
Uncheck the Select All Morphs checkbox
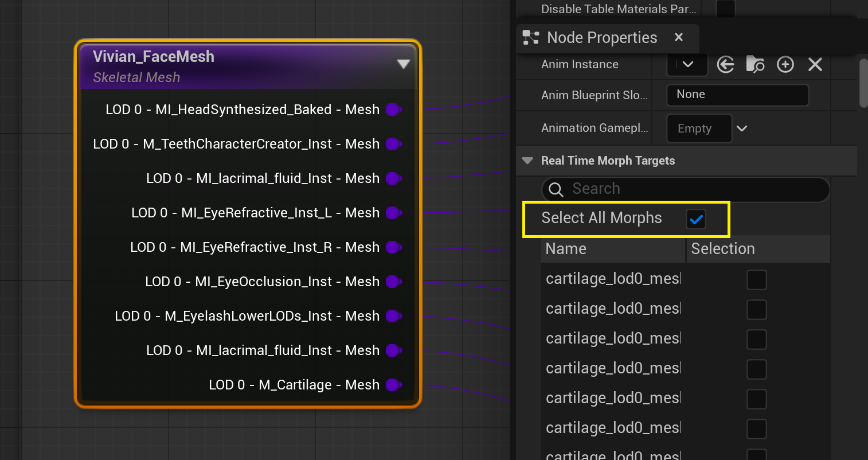tap(696, 219)
